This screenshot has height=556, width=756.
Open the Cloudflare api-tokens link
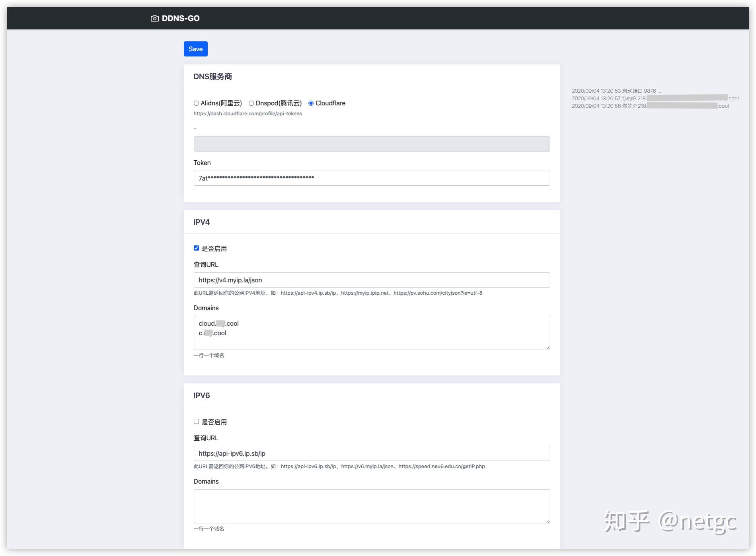pos(247,113)
